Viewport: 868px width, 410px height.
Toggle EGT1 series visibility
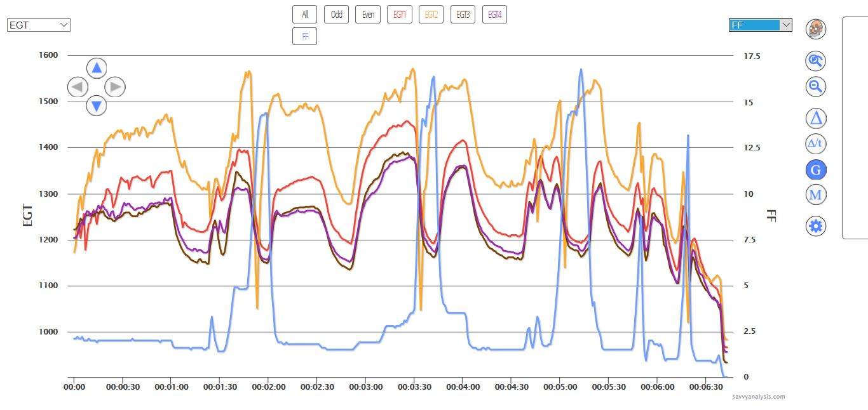pyautogui.click(x=400, y=14)
